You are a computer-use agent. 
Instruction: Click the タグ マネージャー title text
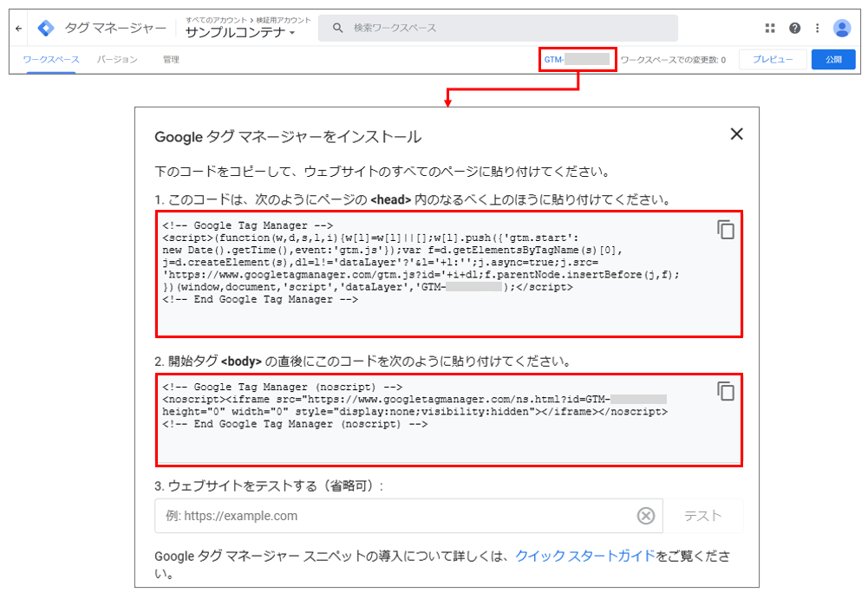coord(115,28)
